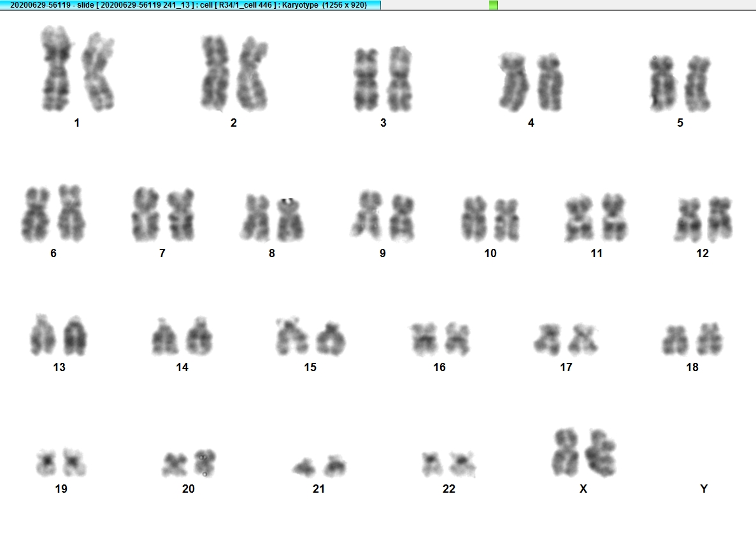Select the chromosome 13 pair
The width and height of the screenshot is (756, 557).
tap(59, 335)
